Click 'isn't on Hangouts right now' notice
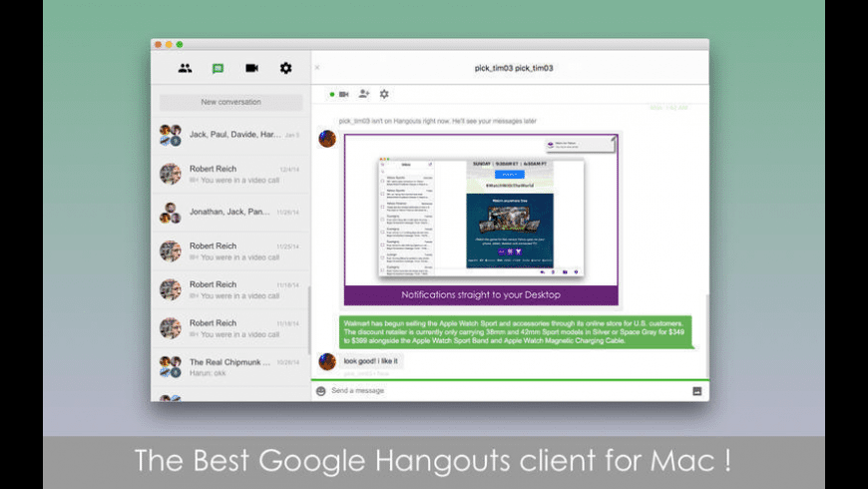Viewport: 868px width, 489px height. coord(437,121)
